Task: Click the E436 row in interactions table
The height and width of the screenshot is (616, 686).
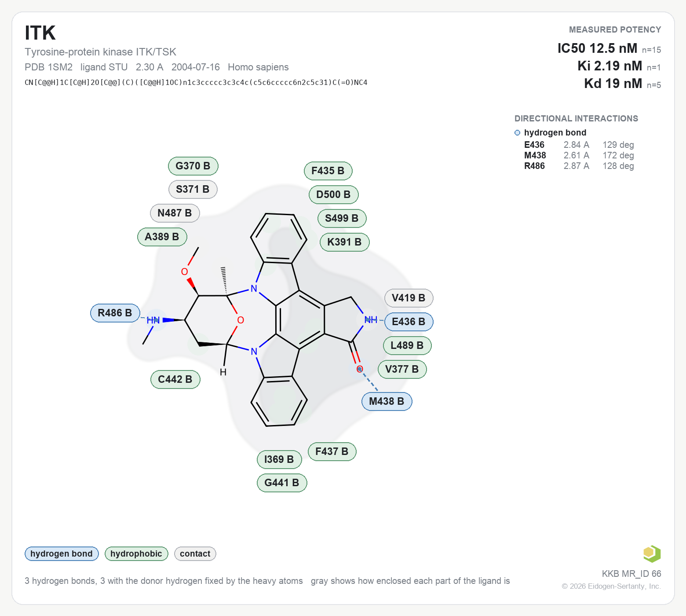Action: pos(579,145)
